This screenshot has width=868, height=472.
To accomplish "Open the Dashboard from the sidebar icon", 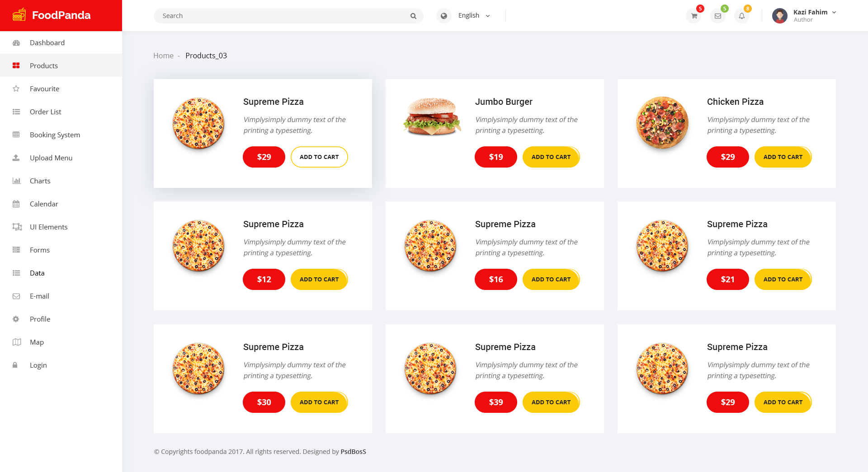I will [x=16, y=42].
